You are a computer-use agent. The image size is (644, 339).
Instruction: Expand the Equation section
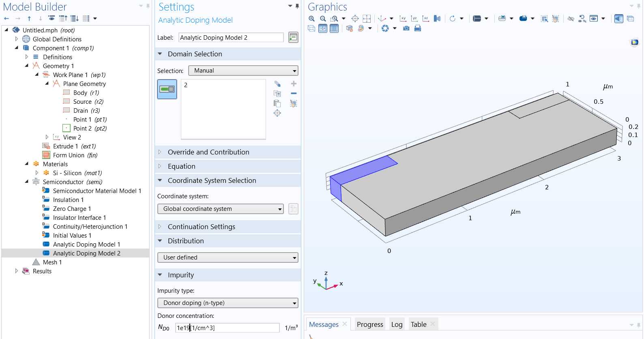(160, 166)
